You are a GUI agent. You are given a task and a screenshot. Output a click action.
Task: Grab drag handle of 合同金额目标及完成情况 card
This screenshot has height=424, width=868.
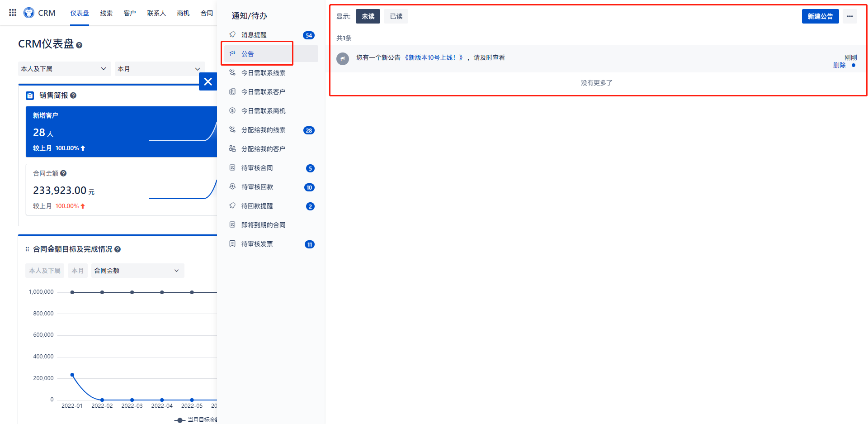click(27, 249)
